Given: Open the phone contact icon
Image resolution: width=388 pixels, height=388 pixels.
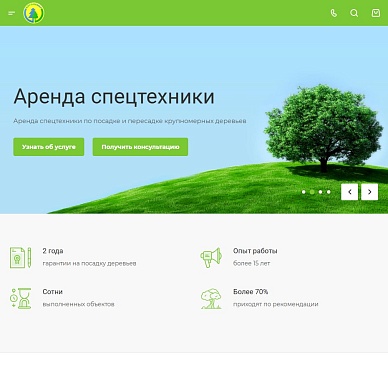Looking at the screenshot, I should point(334,13).
